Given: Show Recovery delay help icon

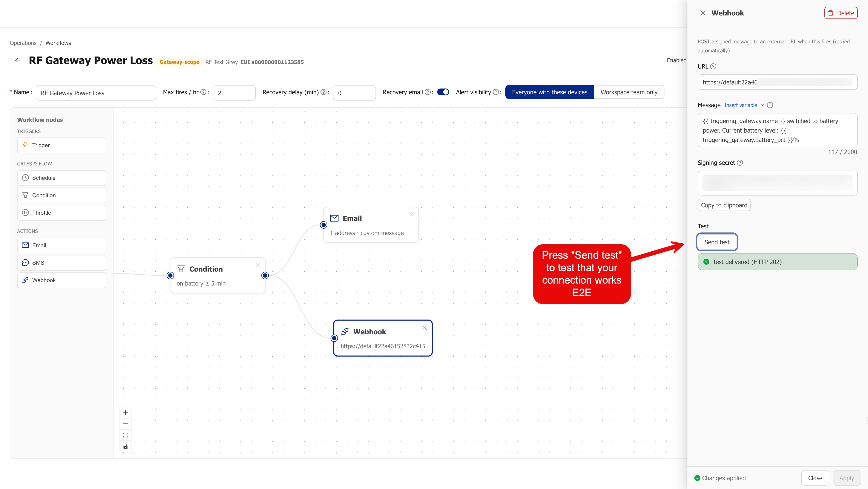Looking at the screenshot, I should pyautogui.click(x=323, y=92).
